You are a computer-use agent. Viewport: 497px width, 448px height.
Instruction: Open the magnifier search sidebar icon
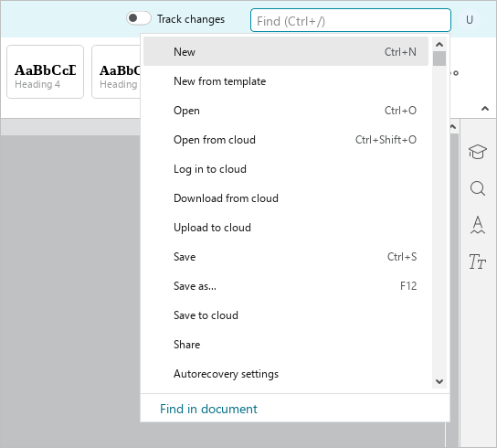[x=477, y=188]
